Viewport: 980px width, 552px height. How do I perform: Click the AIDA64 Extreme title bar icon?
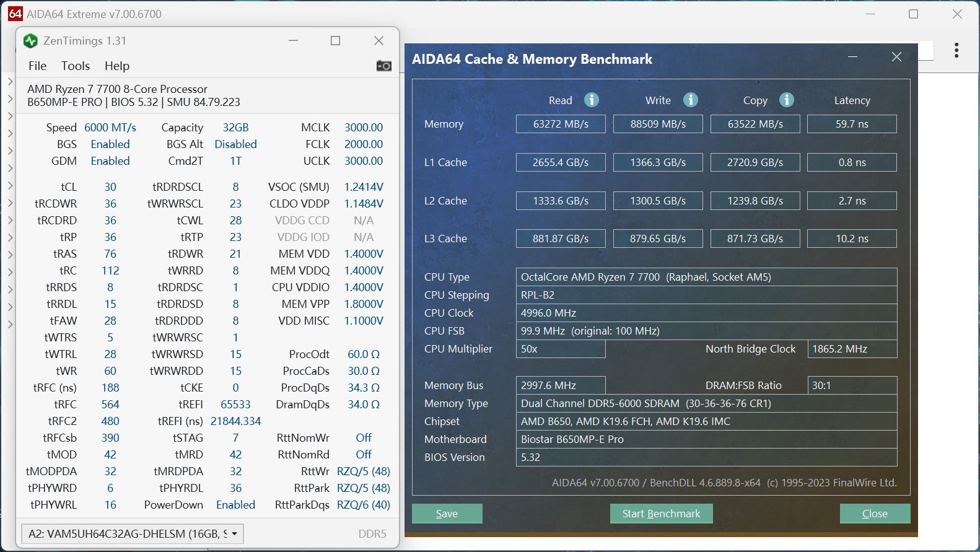click(x=15, y=14)
